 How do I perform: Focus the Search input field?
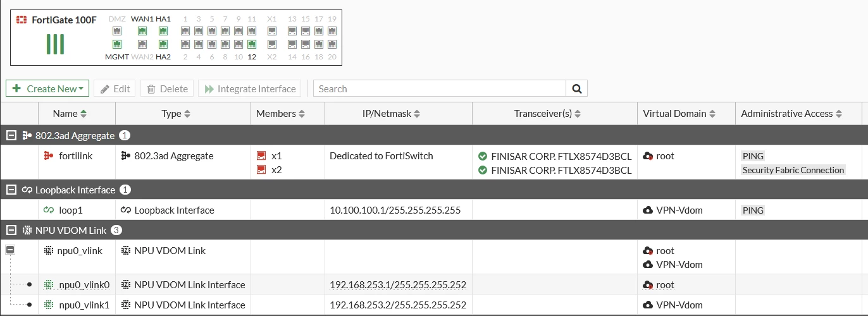pyautogui.click(x=440, y=88)
